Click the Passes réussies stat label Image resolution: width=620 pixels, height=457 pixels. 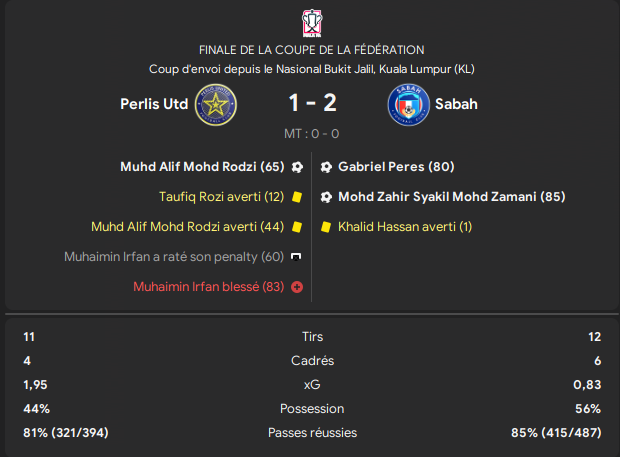pos(312,433)
